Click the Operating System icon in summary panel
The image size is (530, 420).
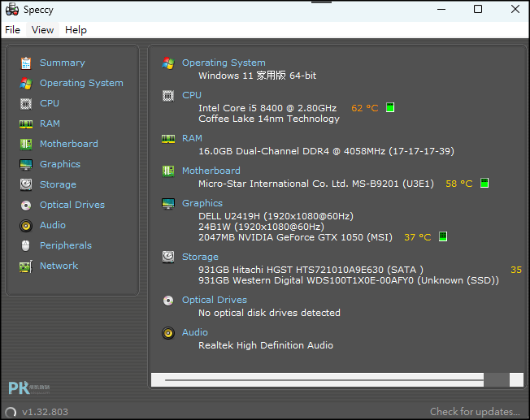pos(168,63)
